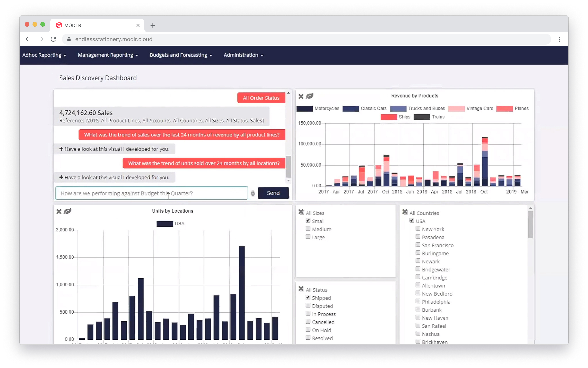Go forward in browser history

[x=41, y=39]
